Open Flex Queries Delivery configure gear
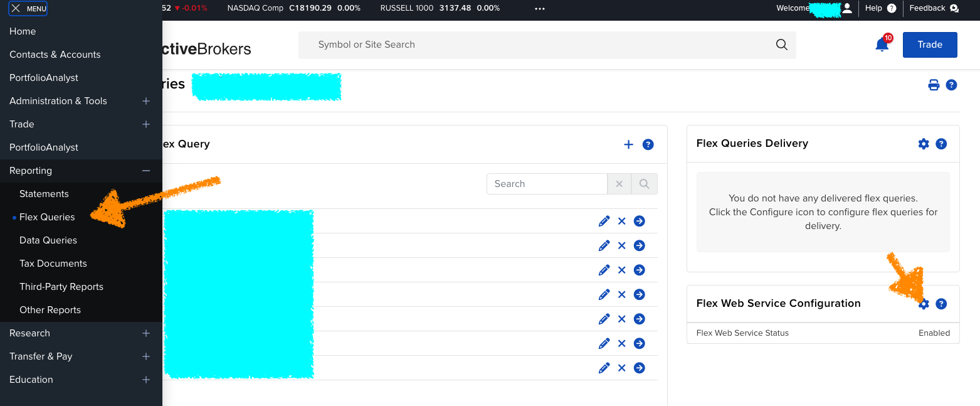This screenshot has height=406, width=980. coord(924,144)
